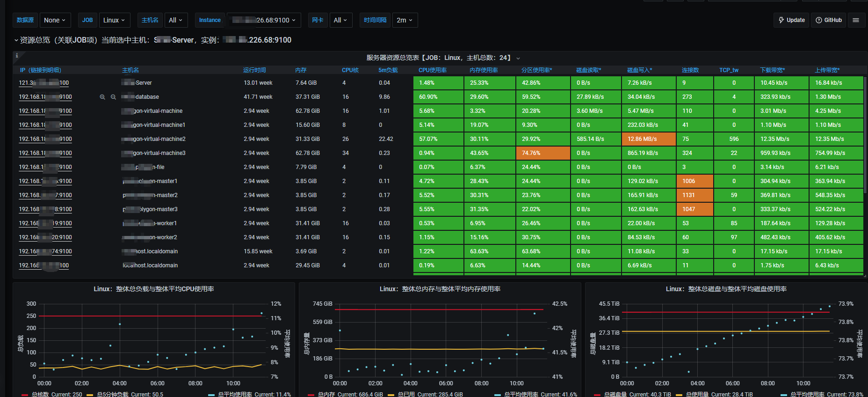Open the CPU使用率 chart panel title menu
Viewport: 868px width, 397px height.
153,289
